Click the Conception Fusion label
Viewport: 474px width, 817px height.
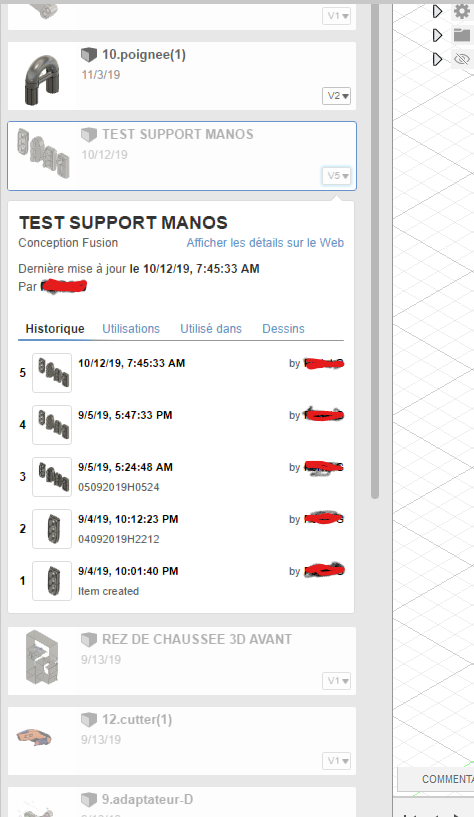tap(68, 243)
